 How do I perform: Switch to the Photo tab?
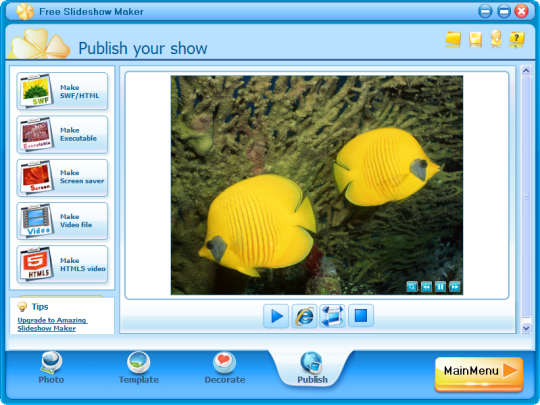tap(51, 368)
